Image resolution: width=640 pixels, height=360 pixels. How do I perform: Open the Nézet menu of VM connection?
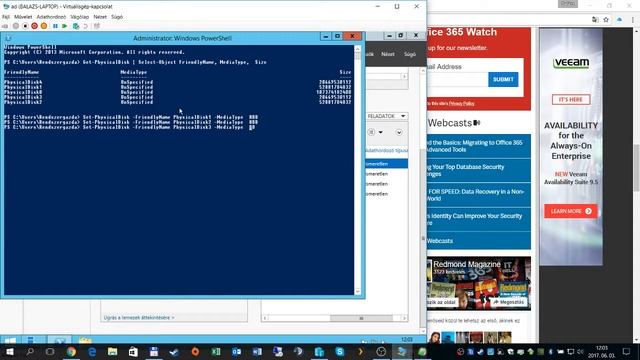click(x=100, y=17)
